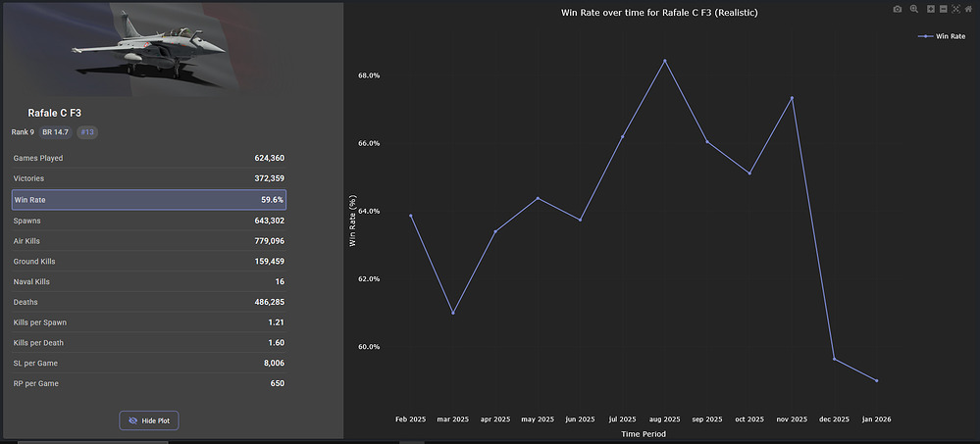The width and height of the screenshot is (980, 444).
Task: Select the Air Kills stat row
Action: [x=148, y=241]
